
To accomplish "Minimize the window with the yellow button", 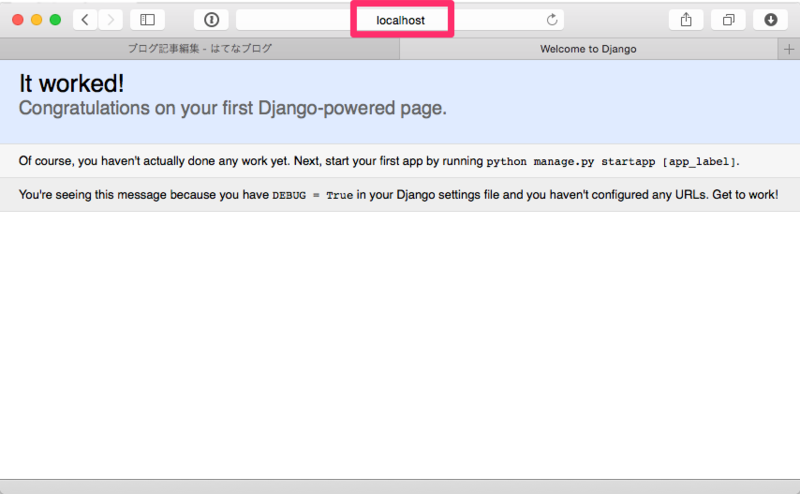I will (x=37, y=20).
